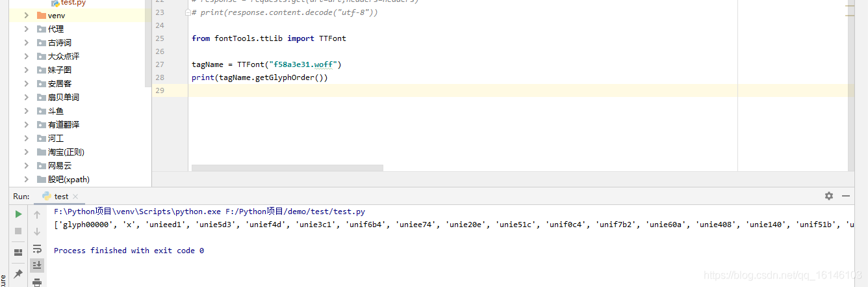Screen dimensions: 868x287
Task: Place cursor on empty line 29
Action: (x=521, y=90)
